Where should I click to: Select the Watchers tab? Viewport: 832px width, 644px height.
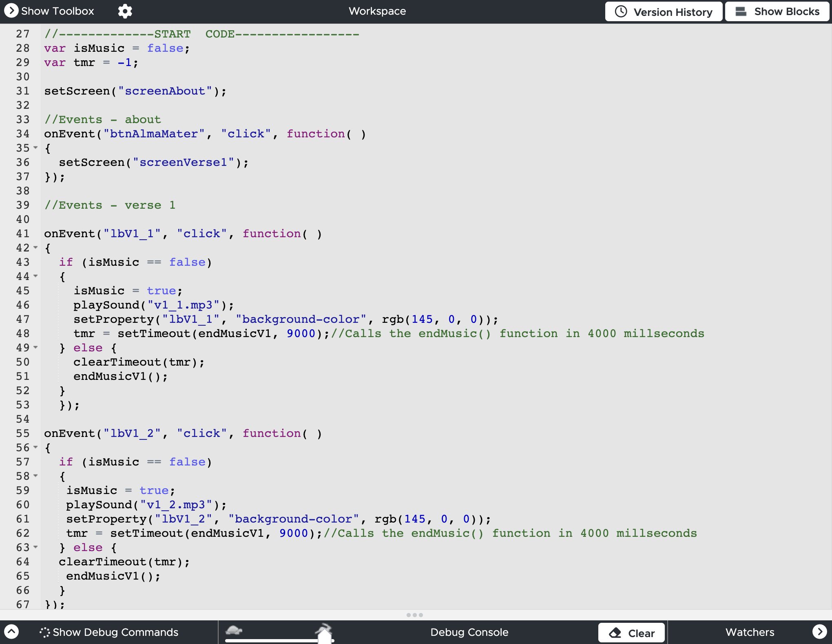click(749, 632)
